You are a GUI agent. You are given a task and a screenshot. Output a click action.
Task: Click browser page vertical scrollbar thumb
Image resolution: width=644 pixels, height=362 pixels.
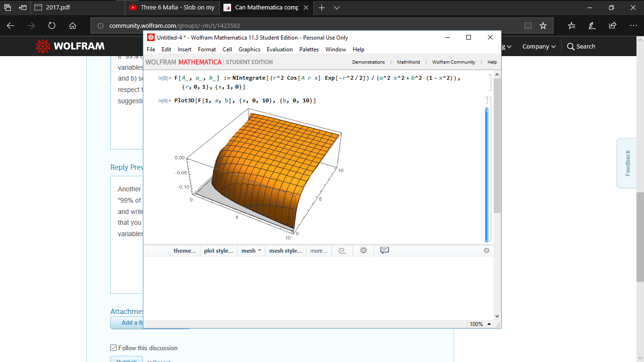(640, 237)
